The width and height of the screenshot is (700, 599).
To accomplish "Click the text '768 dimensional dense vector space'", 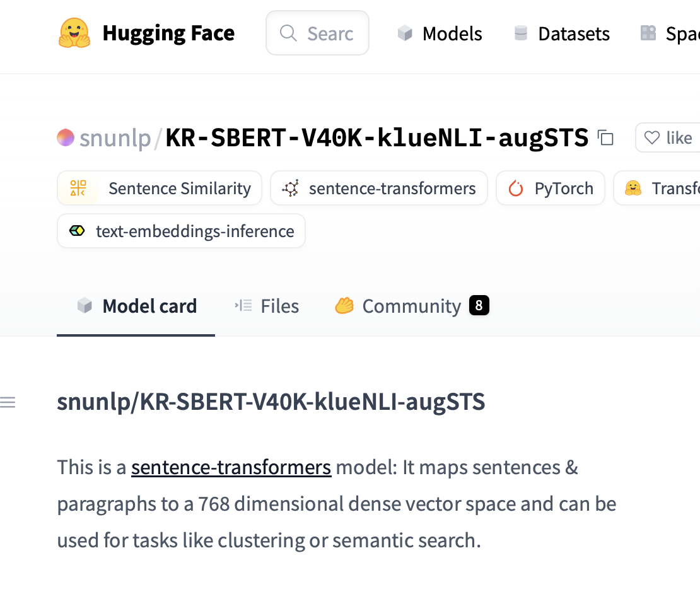I will pyautogui.click(x=356, y=504).
